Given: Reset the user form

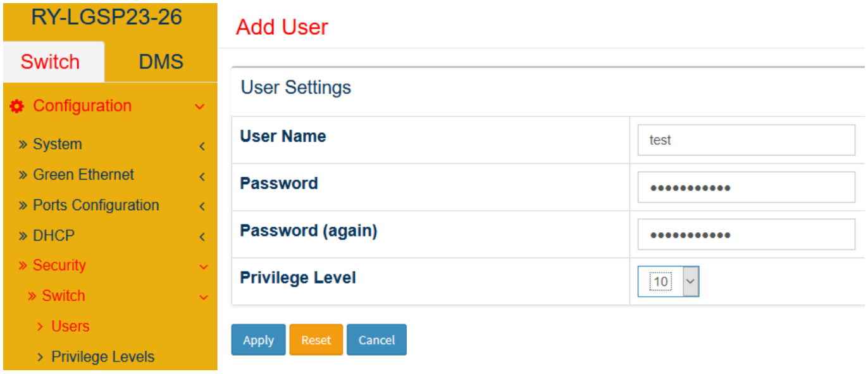Looking at the screenshot, I should click(x=316, y=340).
